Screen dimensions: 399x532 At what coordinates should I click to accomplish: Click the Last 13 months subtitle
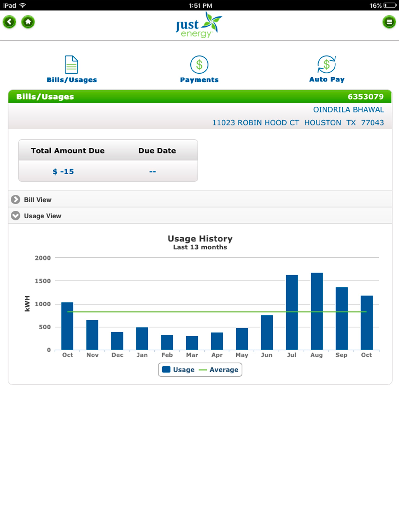(x=200, y=247)
